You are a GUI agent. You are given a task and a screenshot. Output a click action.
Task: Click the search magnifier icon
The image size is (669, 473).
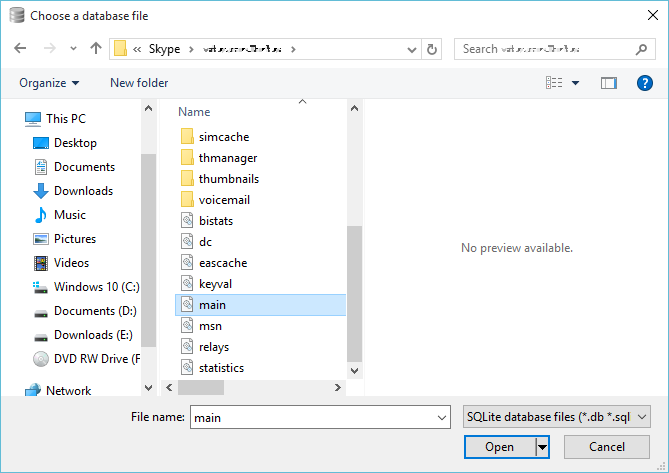coord(641,48)
